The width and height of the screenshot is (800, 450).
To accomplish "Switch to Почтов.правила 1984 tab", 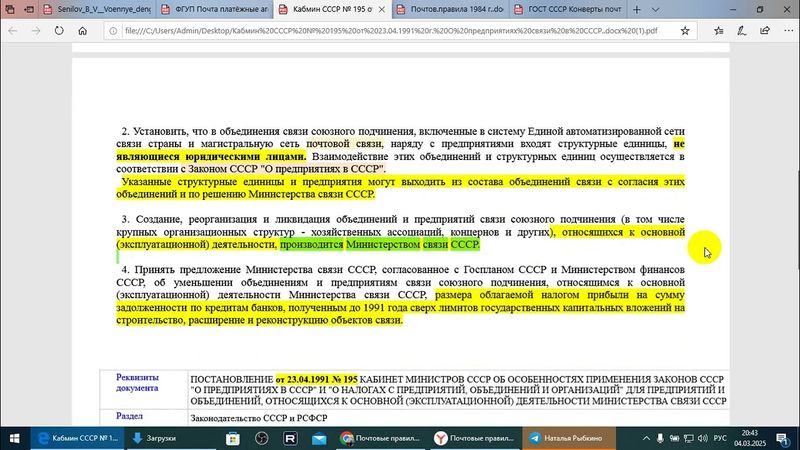I will pos(451,9).
